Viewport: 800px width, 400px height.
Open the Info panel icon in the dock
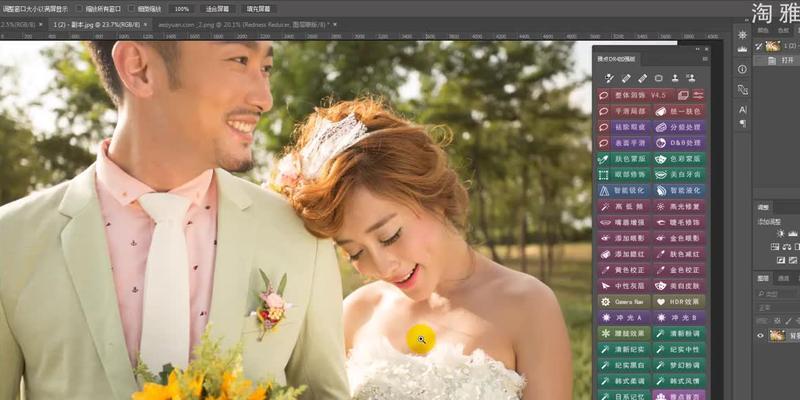742,69
